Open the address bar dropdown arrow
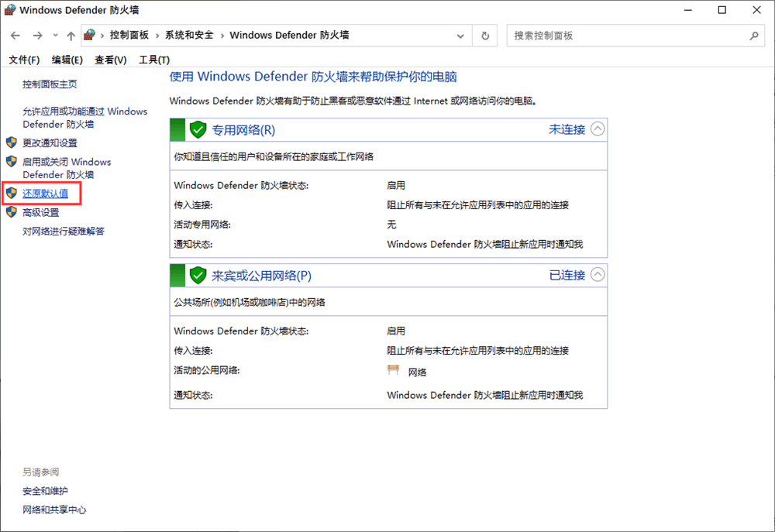Screen dimensions: 775x532 pos(460,35)
